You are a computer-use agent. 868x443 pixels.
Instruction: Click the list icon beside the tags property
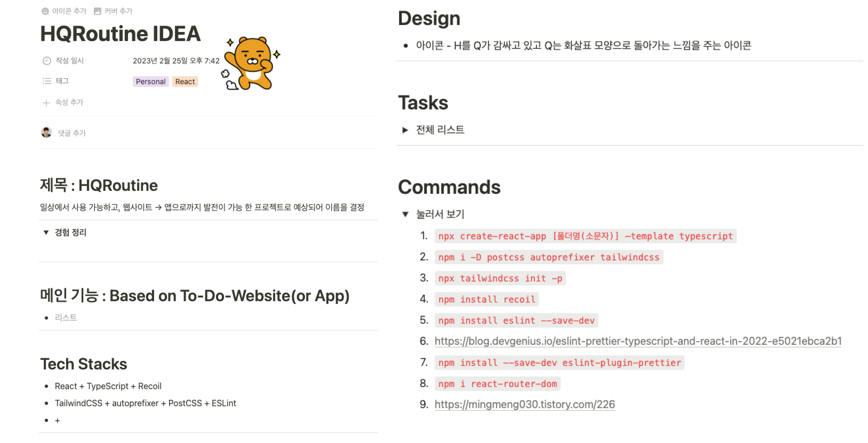pyautogui.click(x=46, y=81)
